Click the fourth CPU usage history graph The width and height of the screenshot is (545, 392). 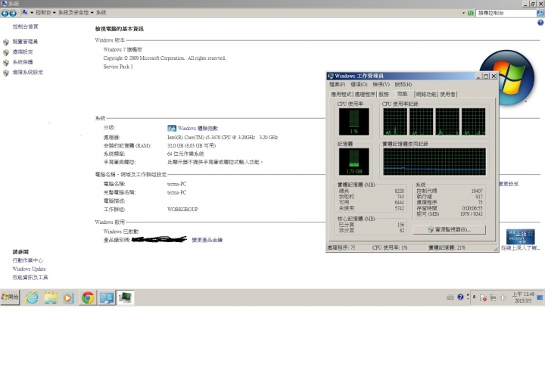click(473, 122)
